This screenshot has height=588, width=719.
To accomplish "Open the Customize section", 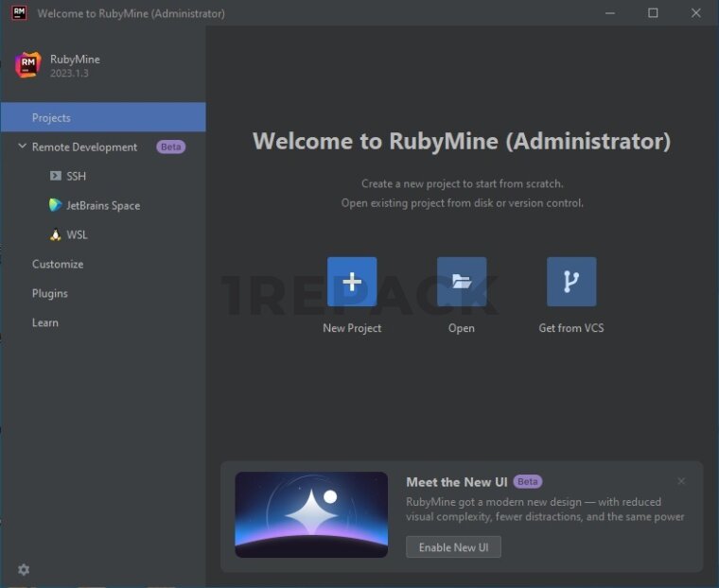I will point(58,265).
